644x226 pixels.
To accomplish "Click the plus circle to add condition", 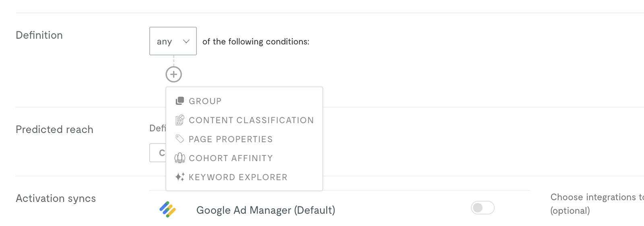I will point(174,75).
